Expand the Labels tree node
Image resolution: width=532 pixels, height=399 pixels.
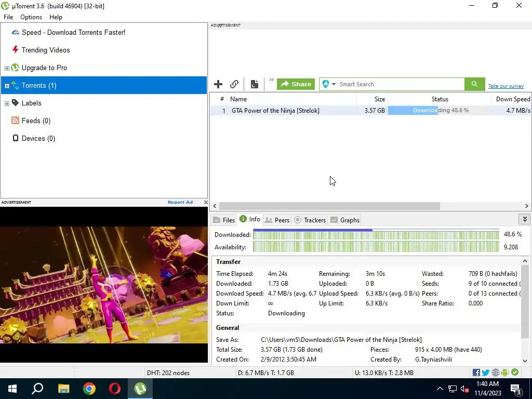[x=7, y=103]
